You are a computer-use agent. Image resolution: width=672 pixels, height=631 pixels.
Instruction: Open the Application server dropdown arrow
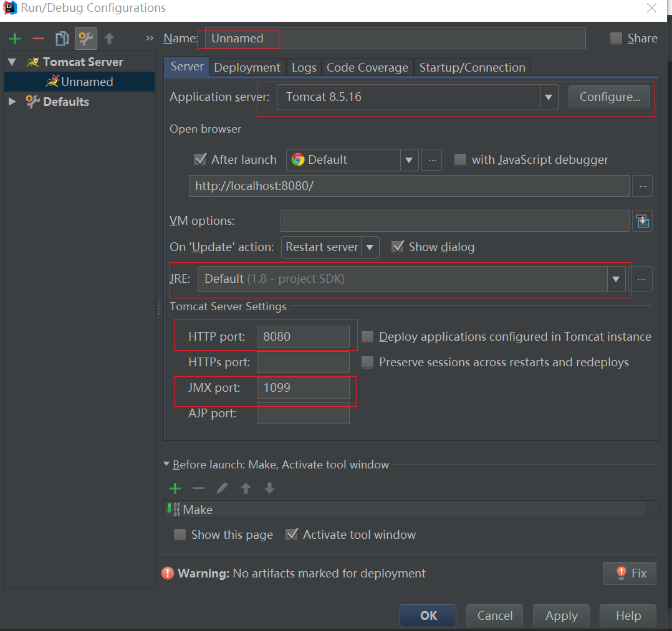click(x=549, y=97)
